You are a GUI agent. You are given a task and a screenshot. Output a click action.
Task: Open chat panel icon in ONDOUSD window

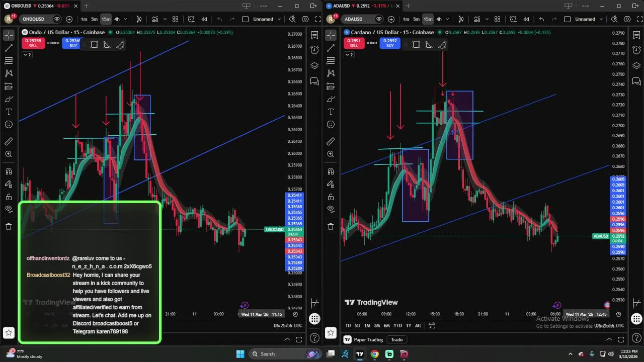[314, 81]
